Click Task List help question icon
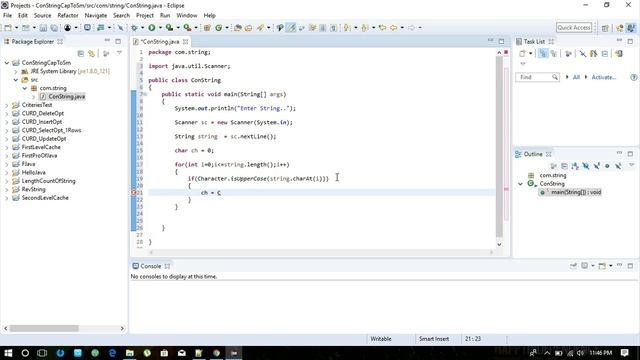640x360 pixels. tap(633, 77)
